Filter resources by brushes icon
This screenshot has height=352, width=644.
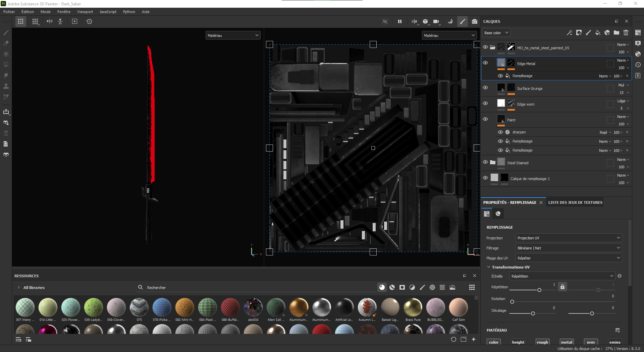(x=422, y=287)
